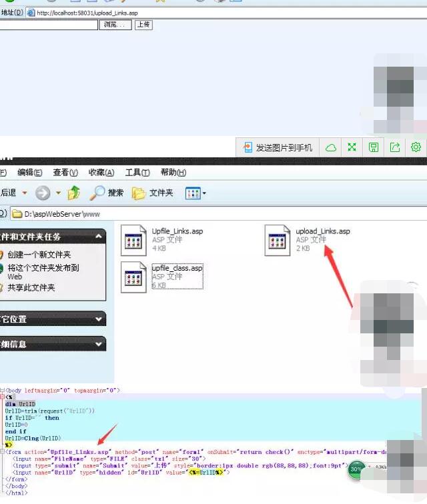
Task: Click the 上传 upload button
Action: click(143, 25)
